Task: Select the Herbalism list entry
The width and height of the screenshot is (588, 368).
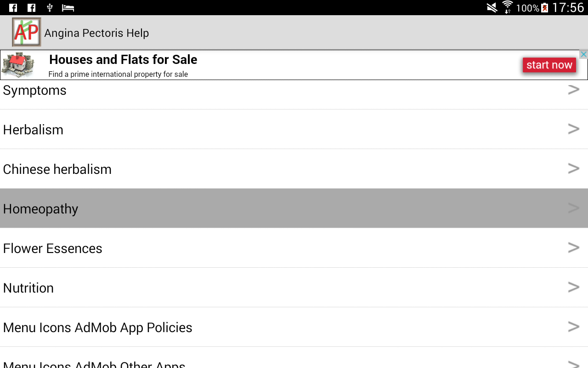Action: pos(33,130)
